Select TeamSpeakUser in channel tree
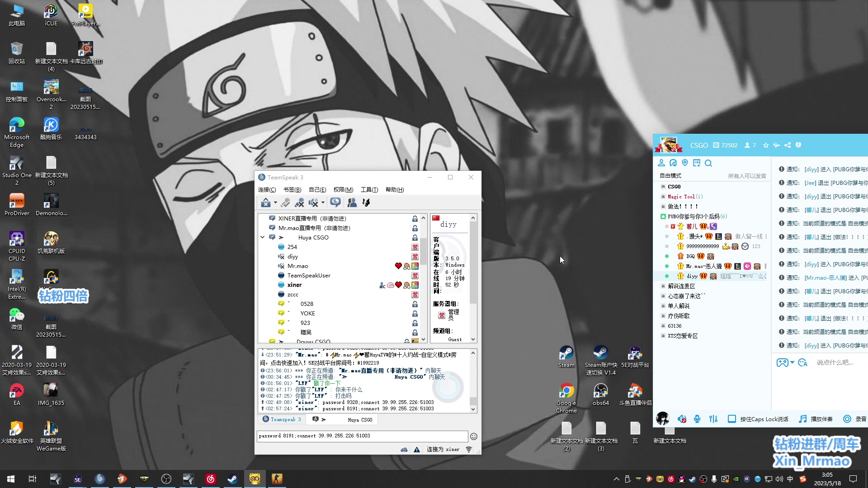 (309, 276)
